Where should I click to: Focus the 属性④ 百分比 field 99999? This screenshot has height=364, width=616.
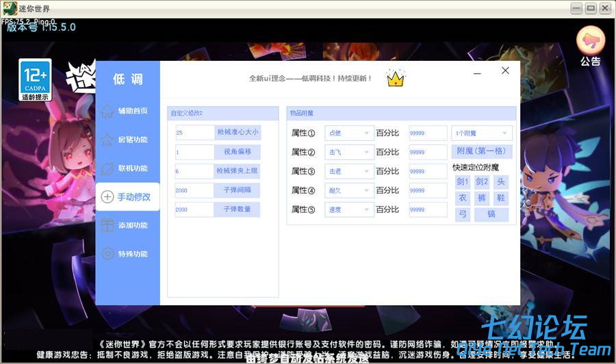(428, 190)
